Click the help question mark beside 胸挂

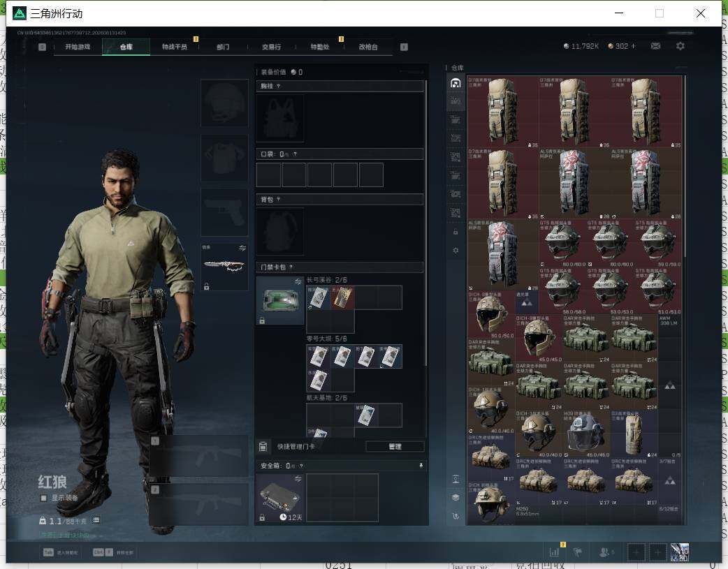(278, 87)
